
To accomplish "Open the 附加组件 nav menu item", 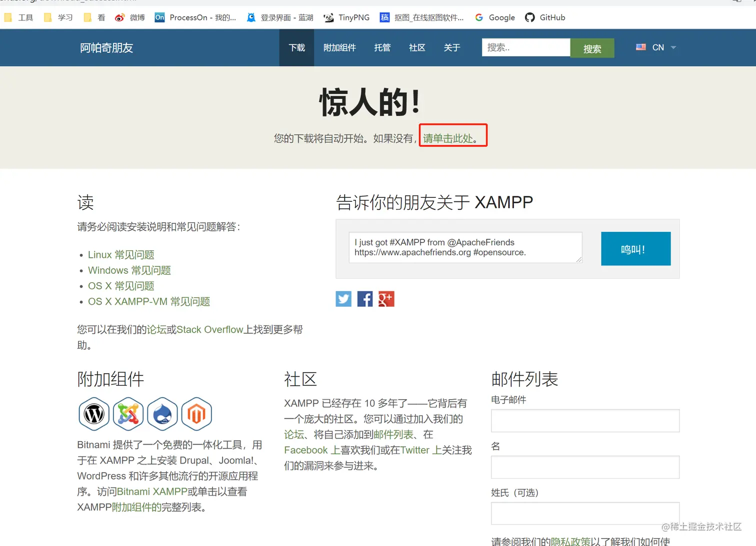I will (x=339, y=47).
